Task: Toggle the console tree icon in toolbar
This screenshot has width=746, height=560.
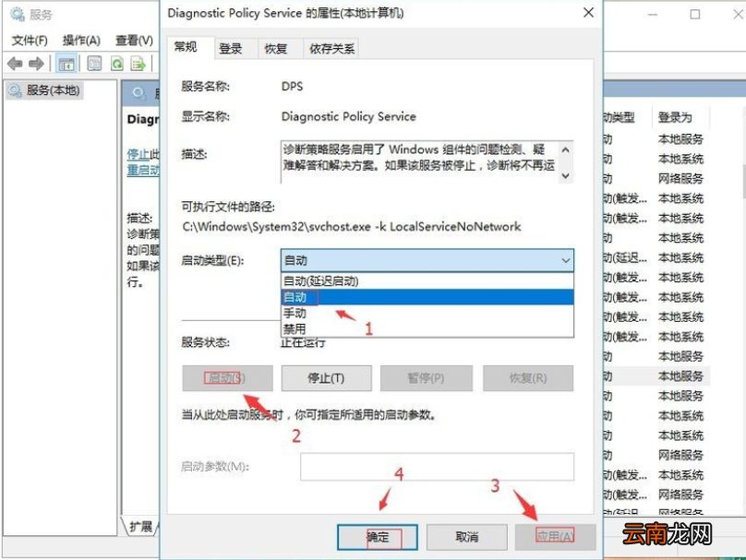Action: (66, 64)
